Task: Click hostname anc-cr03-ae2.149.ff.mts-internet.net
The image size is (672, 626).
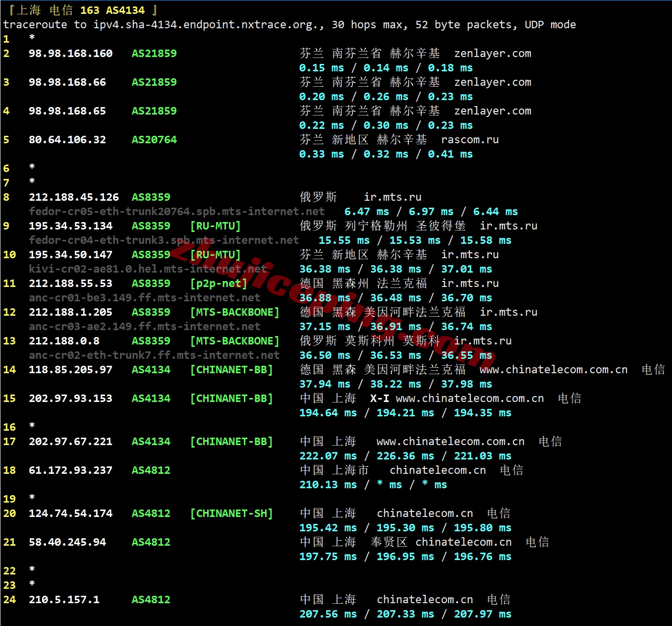Action: click(145, 327)
